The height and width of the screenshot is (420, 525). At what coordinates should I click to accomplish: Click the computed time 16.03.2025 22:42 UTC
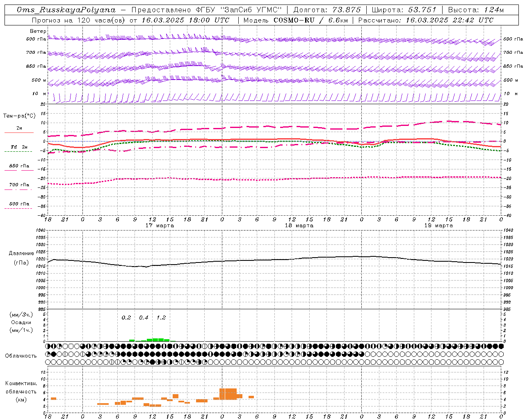coord(450,20)
